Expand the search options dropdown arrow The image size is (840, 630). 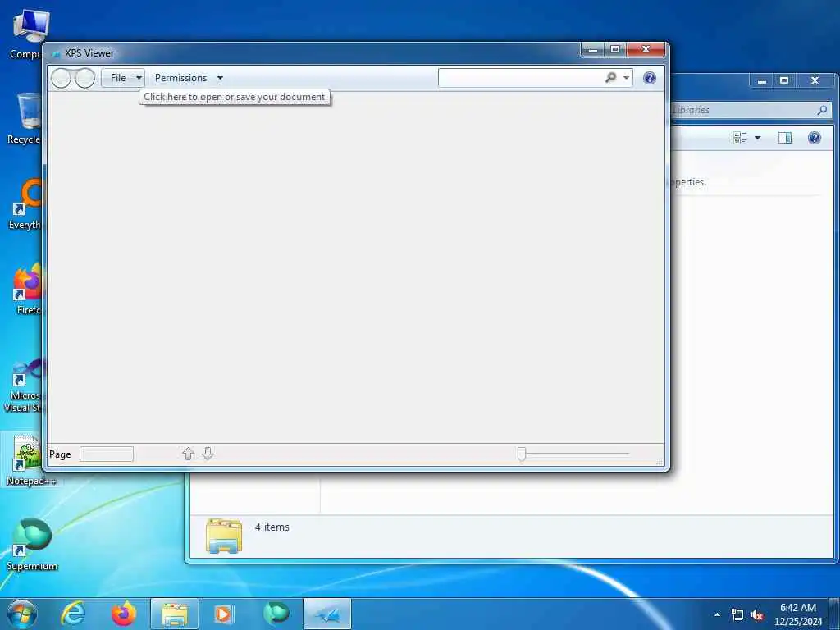626,78
